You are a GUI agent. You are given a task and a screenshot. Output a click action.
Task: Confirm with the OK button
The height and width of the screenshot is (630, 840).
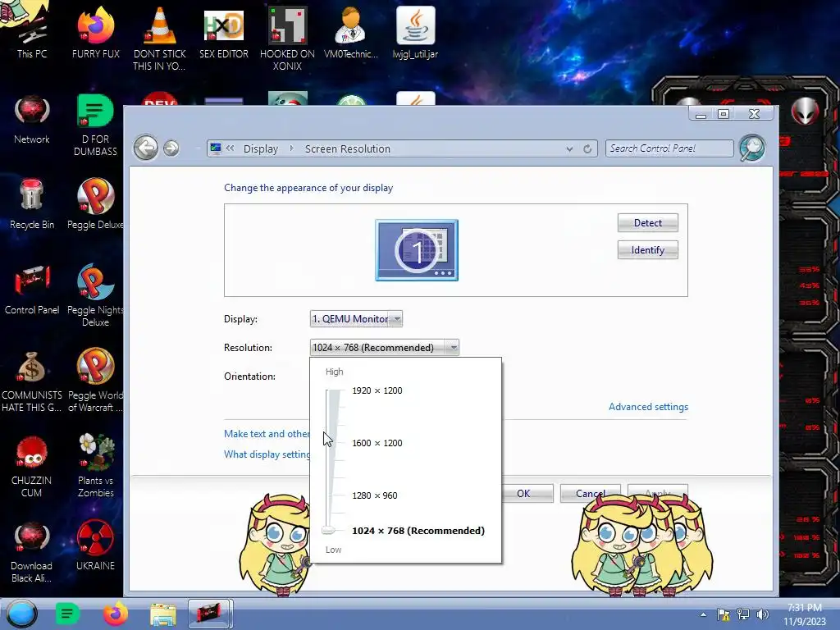524,493
